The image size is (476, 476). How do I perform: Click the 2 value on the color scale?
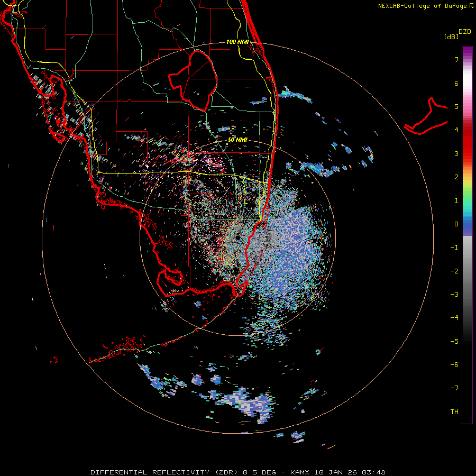pos(456,177)
